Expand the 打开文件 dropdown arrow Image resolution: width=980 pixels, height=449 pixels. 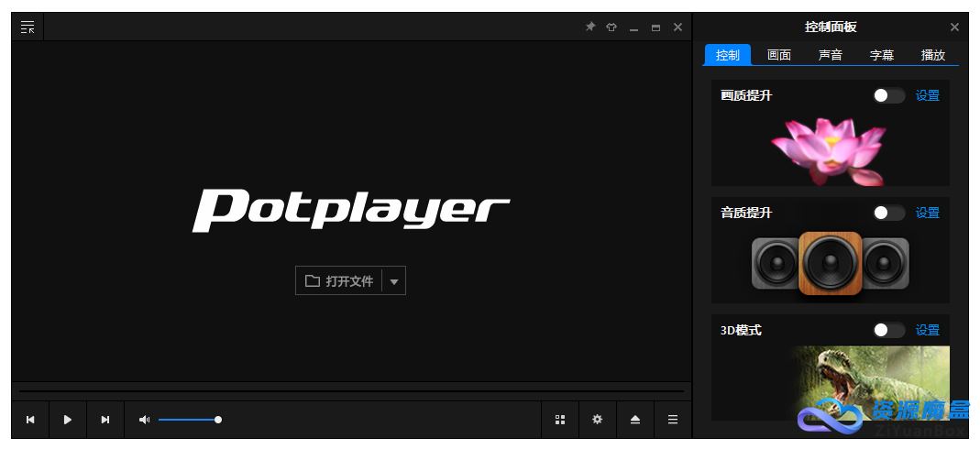click(x=394, y=281)
